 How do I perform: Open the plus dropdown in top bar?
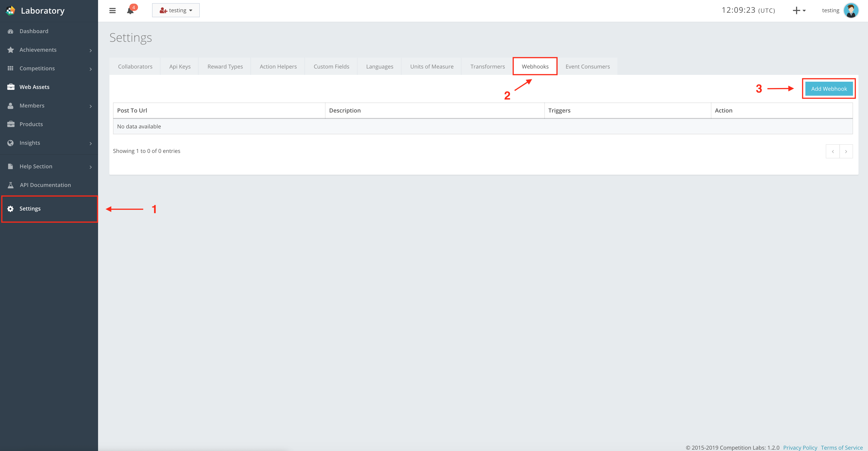coord(799,10)
